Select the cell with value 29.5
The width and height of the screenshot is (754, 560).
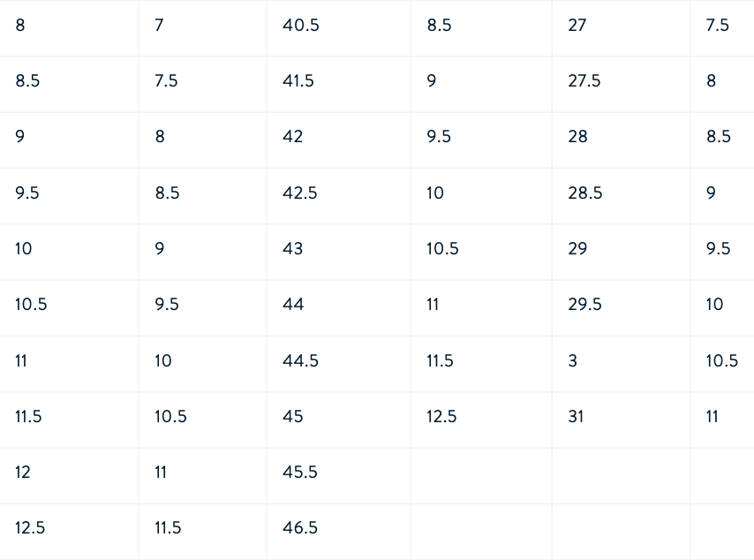click(x=621, y=308)
